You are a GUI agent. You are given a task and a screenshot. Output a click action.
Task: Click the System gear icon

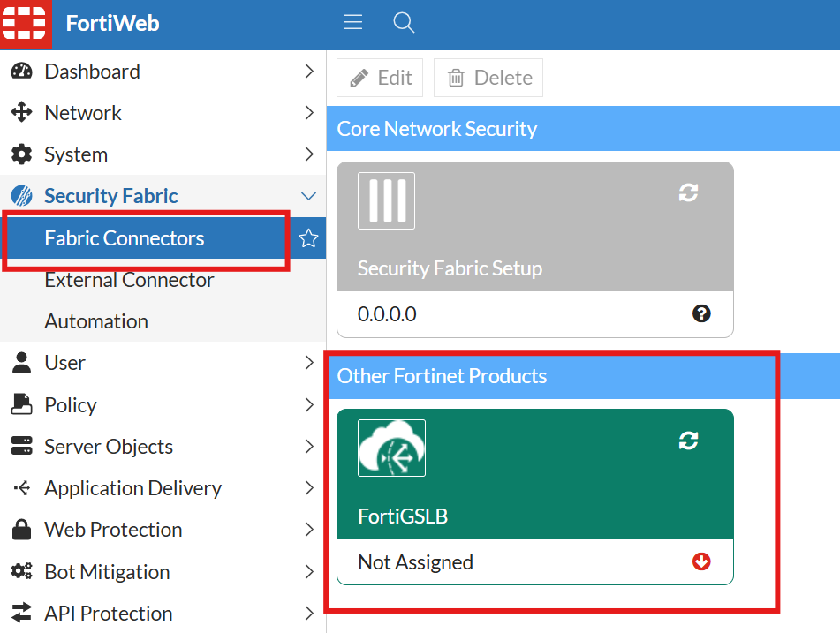pos(21,154)
